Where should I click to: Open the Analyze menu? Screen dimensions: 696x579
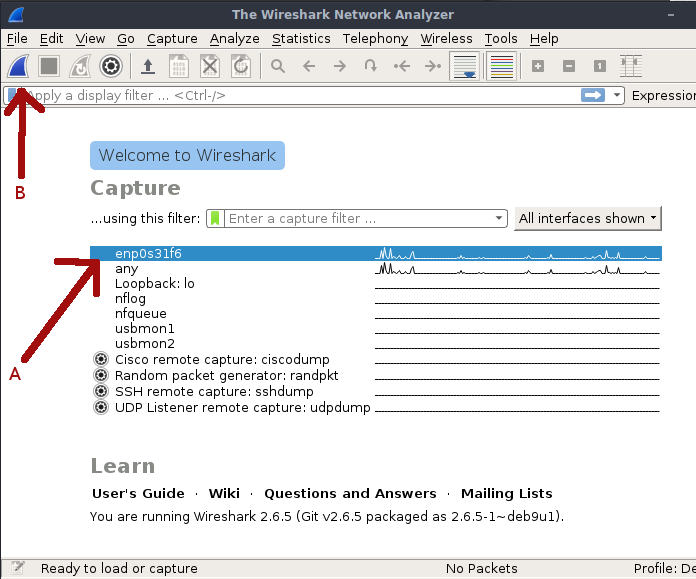pyautogui.click(x=234, y=39)
